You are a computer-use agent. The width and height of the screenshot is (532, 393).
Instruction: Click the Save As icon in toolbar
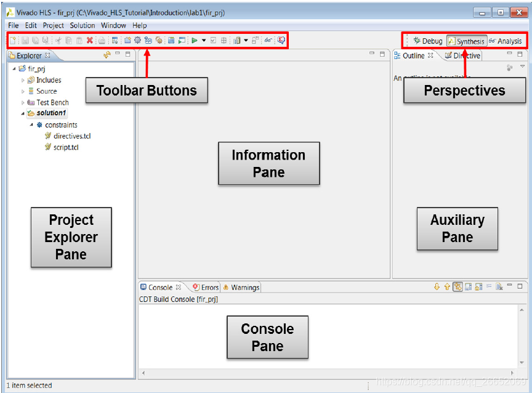45,41
